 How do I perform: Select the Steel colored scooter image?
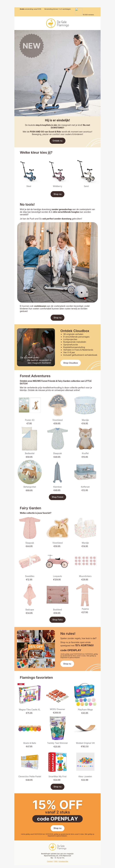coord(29,171)
